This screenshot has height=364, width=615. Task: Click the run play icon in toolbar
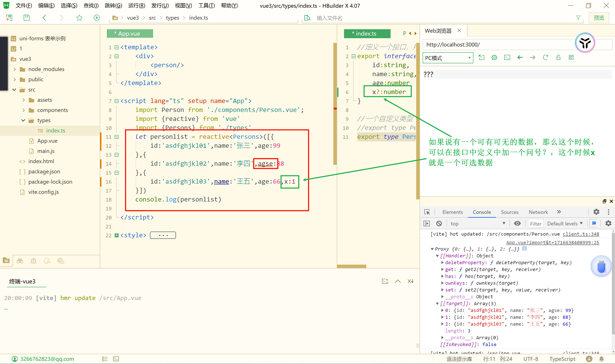pyautogui.click(x=97, y=18)
